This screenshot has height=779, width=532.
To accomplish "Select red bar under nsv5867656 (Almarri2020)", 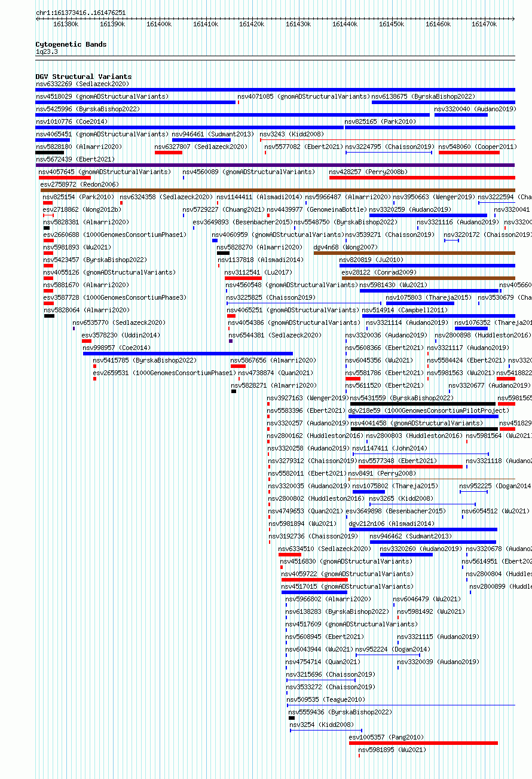I will coord(238,366).
